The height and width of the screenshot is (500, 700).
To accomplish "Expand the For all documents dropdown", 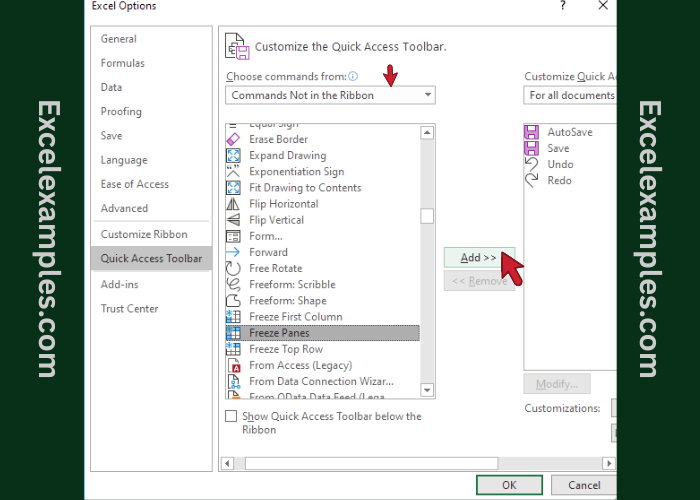I will coord(570,95).
